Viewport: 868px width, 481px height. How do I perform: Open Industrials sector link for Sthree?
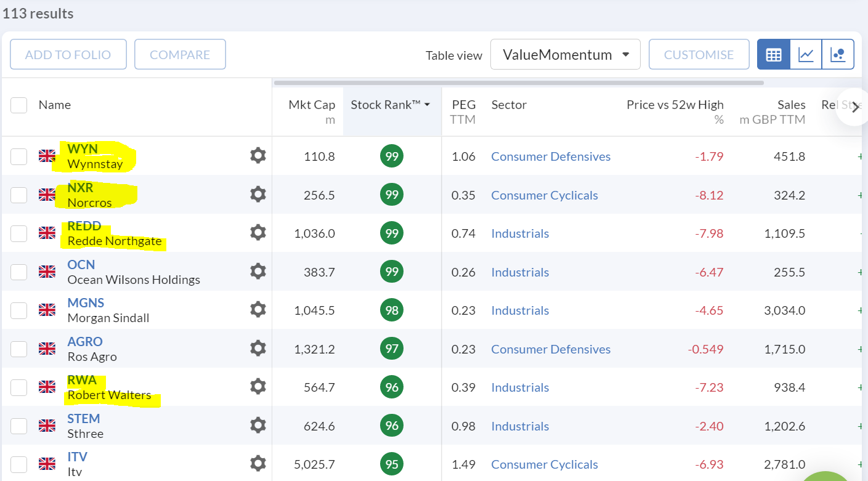point(520,426)
